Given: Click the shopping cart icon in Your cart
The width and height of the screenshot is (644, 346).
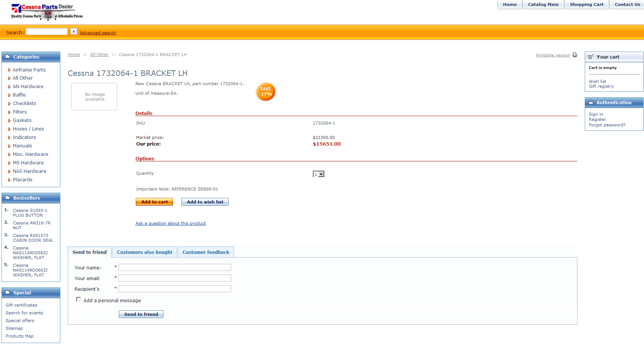Looking at the screenshot, I should click(x=590, y=57).
